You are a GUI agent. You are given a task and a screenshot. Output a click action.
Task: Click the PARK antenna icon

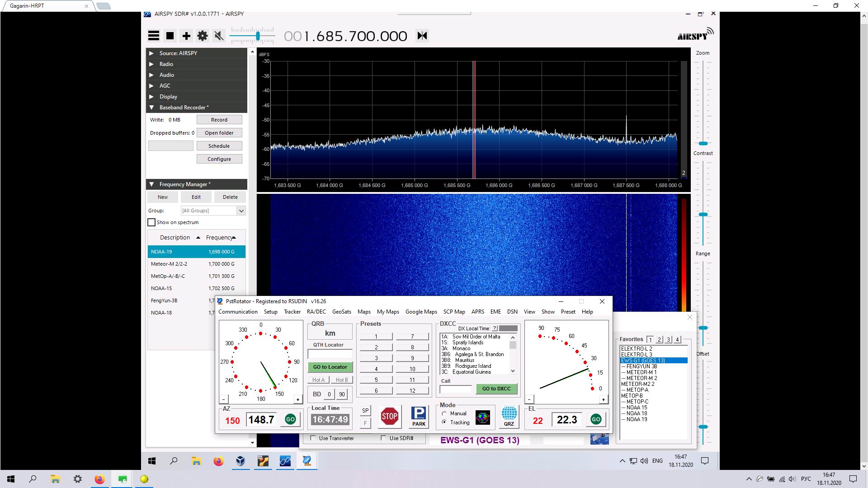[419, 416]
